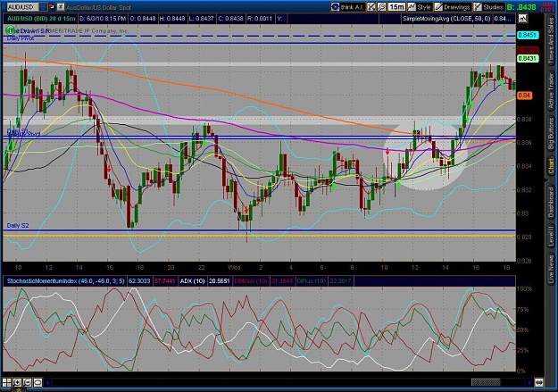Click the crossed-arrows icon next to think A.I.

[x=371, y=7]
